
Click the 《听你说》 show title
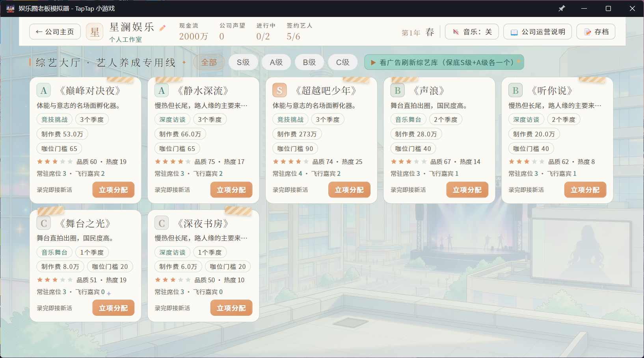[552, 91]
